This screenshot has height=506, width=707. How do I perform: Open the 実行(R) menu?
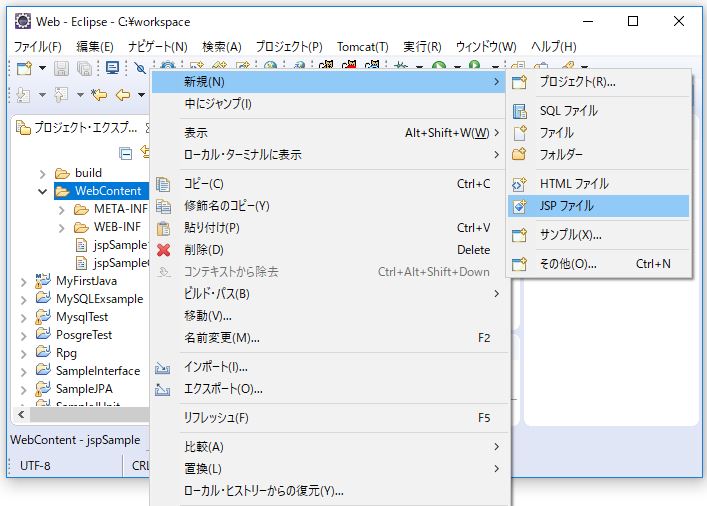pos(422,46)
